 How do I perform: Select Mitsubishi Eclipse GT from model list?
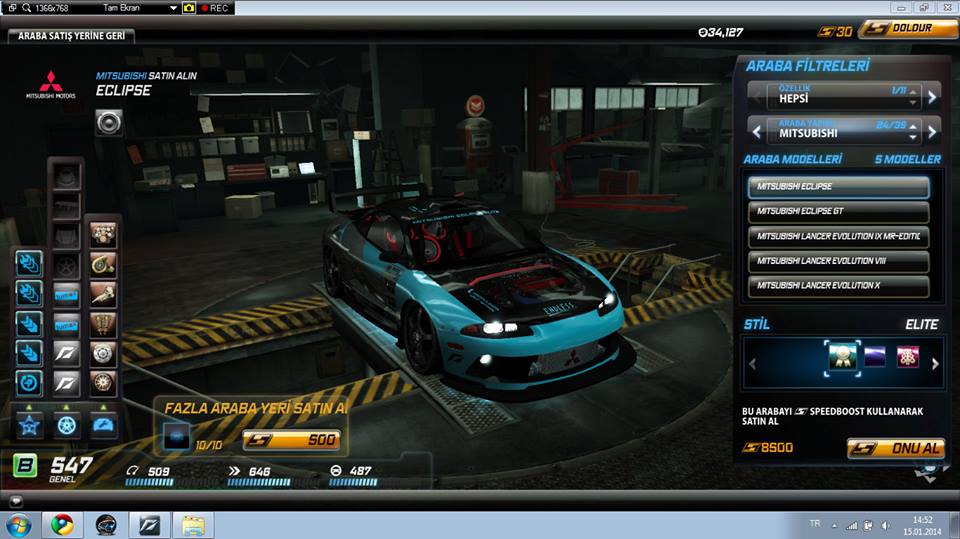pyautogui.click(x=838, y=211)
